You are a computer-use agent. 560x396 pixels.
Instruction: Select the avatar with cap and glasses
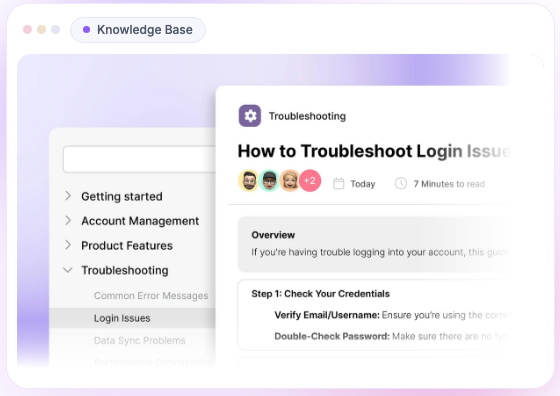pos(269,181)
